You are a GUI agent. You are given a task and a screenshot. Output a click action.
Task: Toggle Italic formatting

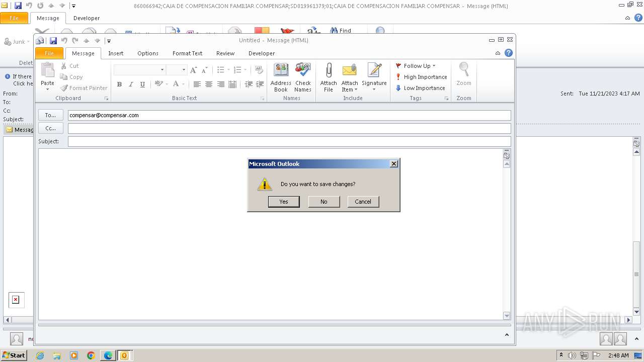point(131,84)
